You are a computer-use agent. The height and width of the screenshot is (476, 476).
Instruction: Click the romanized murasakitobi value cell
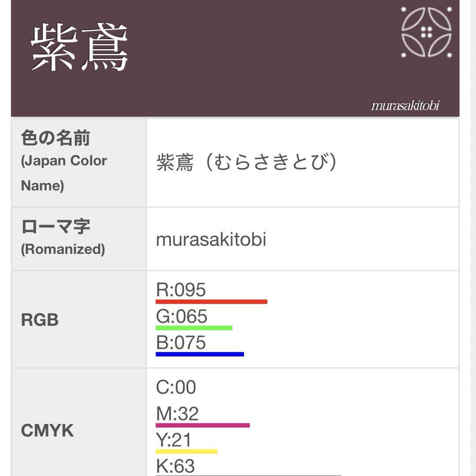(211, 240)
